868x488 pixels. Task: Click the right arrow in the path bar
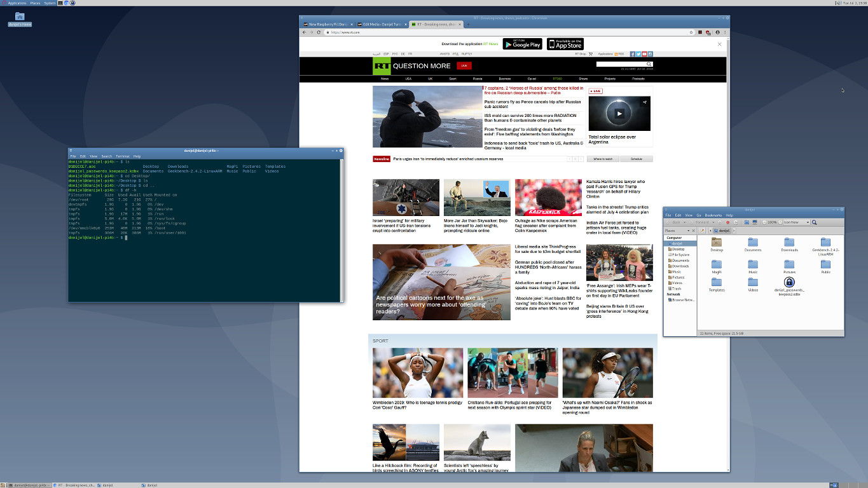[734, 231]
